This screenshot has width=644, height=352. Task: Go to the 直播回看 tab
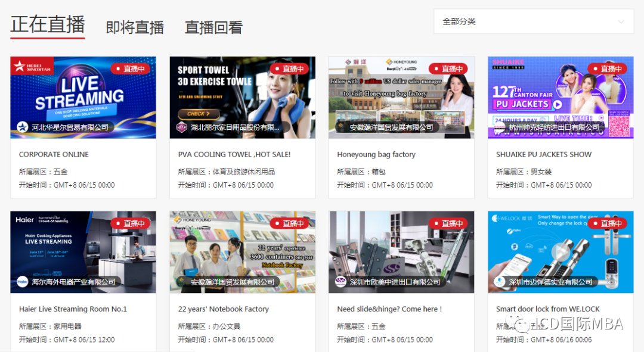pyautogui.click(x=213, y=27)
